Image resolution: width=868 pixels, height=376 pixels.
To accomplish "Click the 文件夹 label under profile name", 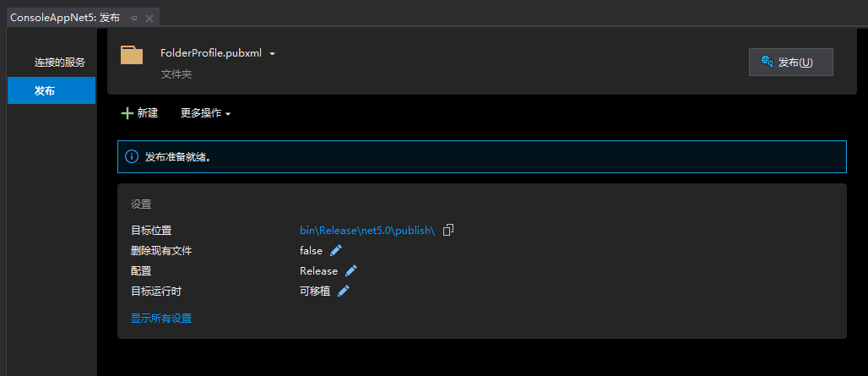I will tap(176, 74).
